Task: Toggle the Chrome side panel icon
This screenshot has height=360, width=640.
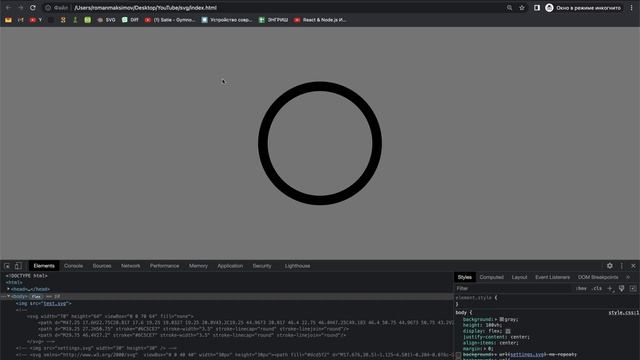Action: [537, 8]
